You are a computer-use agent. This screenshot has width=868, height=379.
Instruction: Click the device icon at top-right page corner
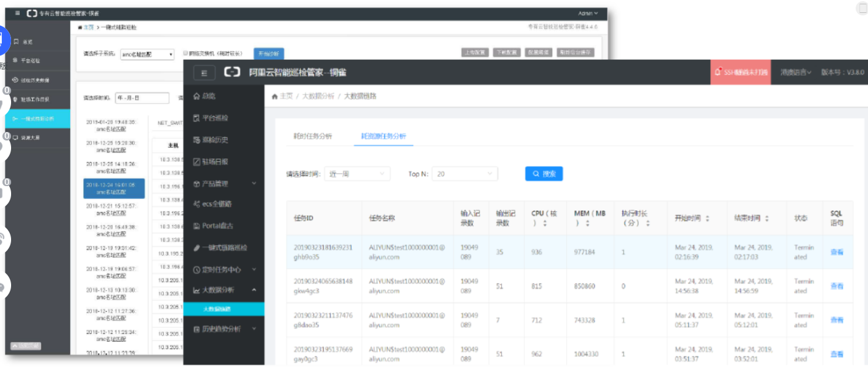[862, 7]
